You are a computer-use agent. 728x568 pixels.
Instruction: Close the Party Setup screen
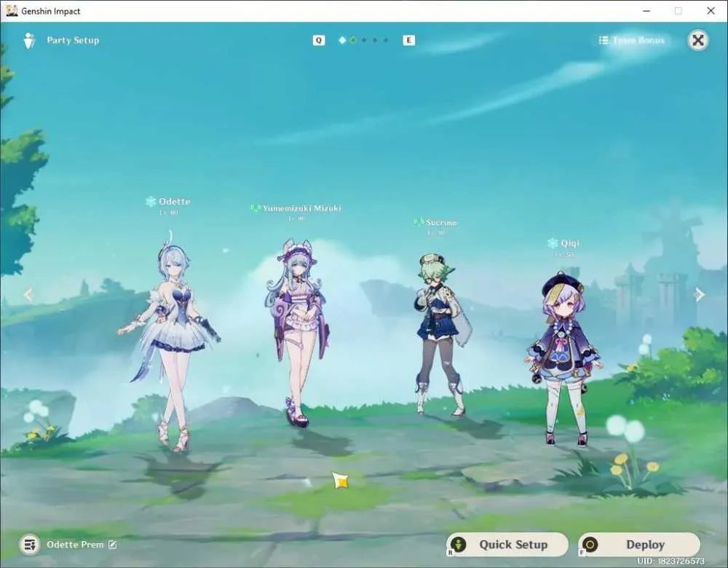pyautogui.click(x=698, y=40)
